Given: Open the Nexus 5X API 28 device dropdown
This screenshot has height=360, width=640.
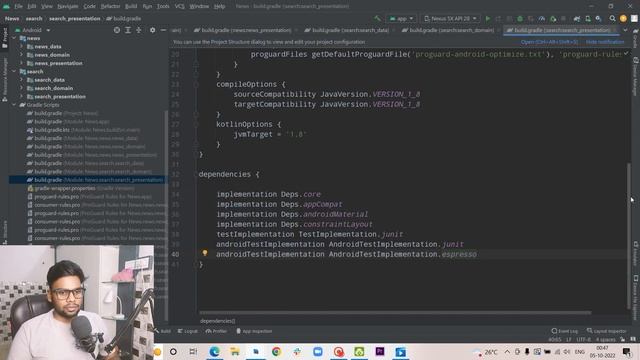Looking at the screenshot, I should pyautogui.click(x=450, y=18).
